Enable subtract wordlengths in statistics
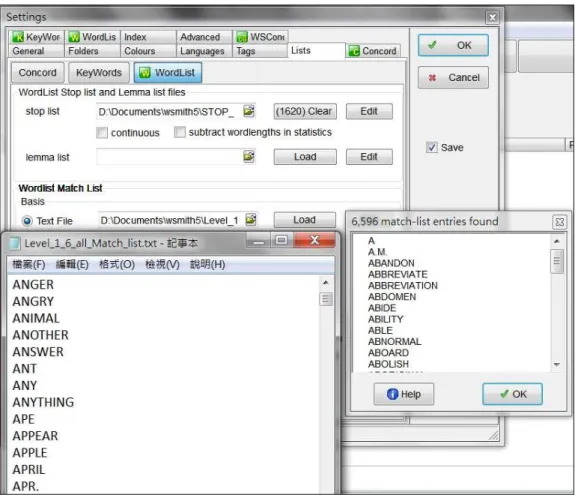The width and height of the screenshot is (575, 495). point(180,132)
